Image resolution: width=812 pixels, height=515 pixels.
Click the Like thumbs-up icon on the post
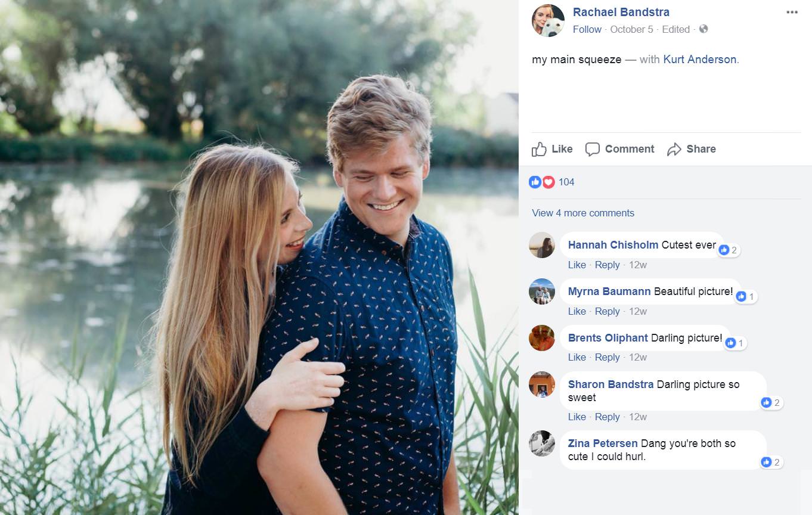coord(539,149)
